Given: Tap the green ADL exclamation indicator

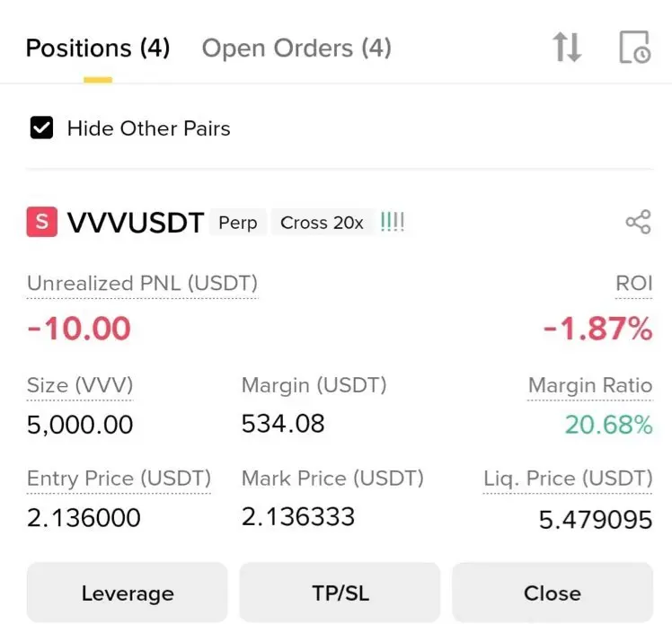Looking at the screenshot, I should pyautogui.click(x=393, y=223).
